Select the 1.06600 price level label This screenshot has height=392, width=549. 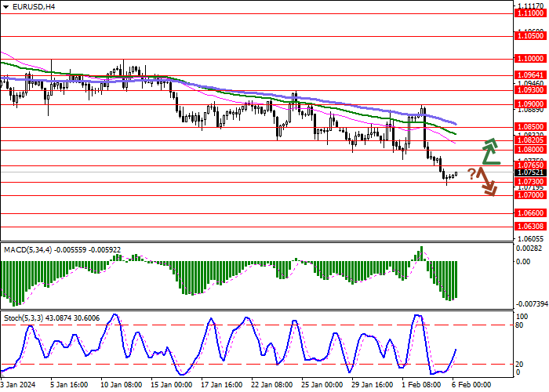pos(531,212)
